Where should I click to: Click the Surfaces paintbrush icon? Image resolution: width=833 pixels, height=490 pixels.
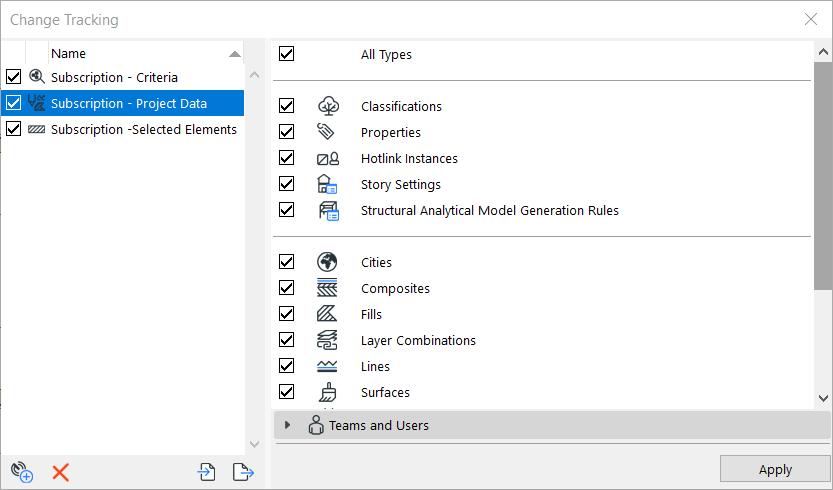[327, 392]
